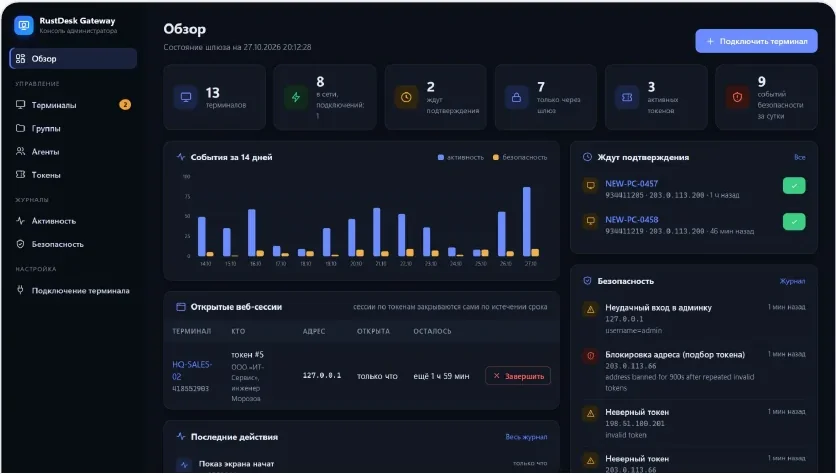Click the lightning icon in 8 в сети card

pos(296,98)
